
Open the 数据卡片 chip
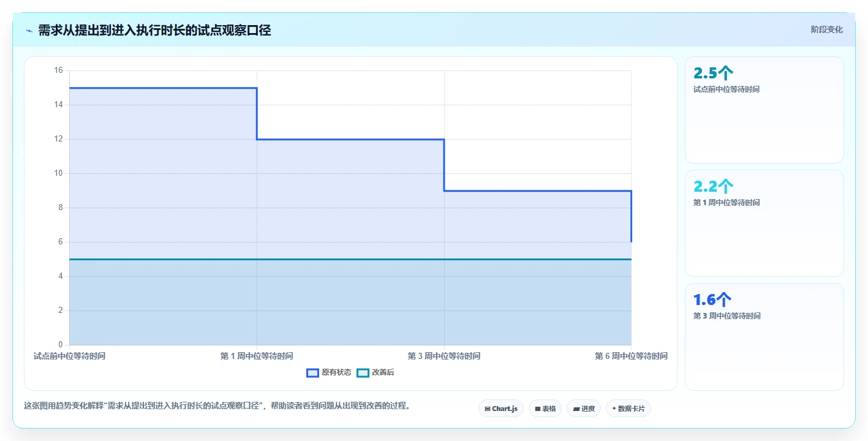pyautogui.click(x=628, y=409)
